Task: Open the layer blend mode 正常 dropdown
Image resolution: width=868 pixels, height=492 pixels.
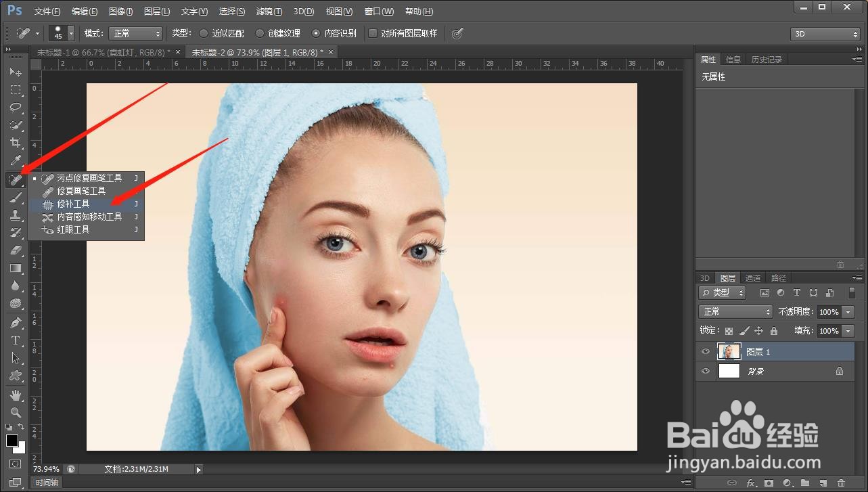Action: point(735,312)
